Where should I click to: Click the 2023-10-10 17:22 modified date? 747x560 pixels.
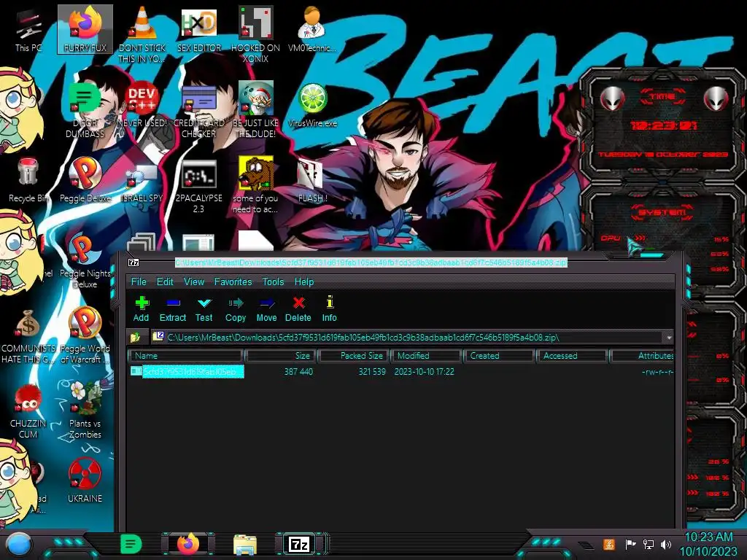424,371
